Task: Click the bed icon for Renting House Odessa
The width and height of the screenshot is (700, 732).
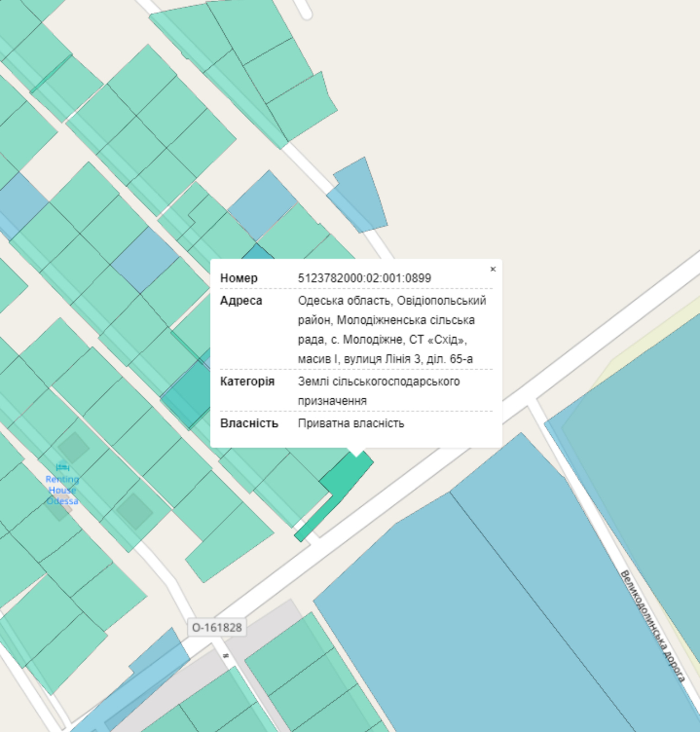Action: click(63, 467)
